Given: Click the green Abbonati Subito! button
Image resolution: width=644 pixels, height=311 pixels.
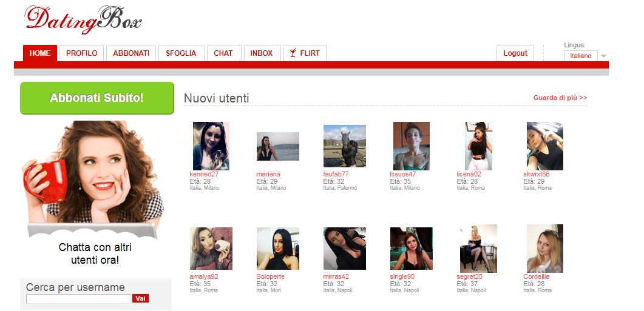Looking at the screenshot, I should [97, 98].
